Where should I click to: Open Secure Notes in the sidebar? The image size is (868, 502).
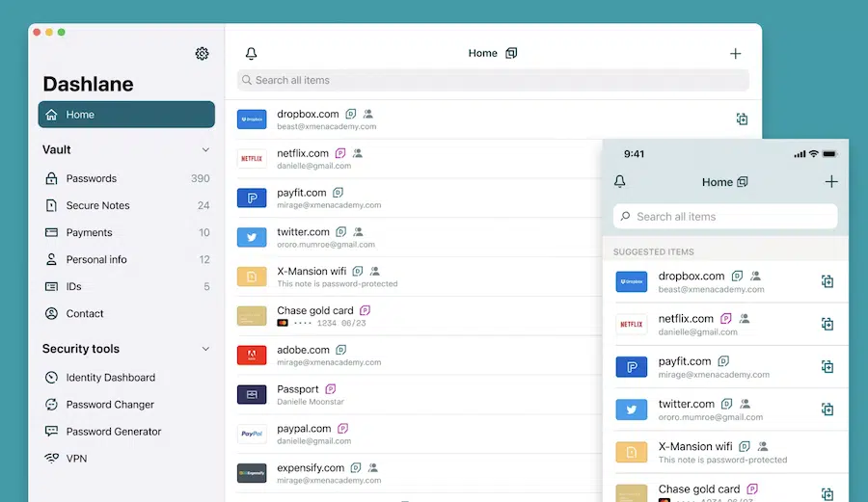click(97, 205)
